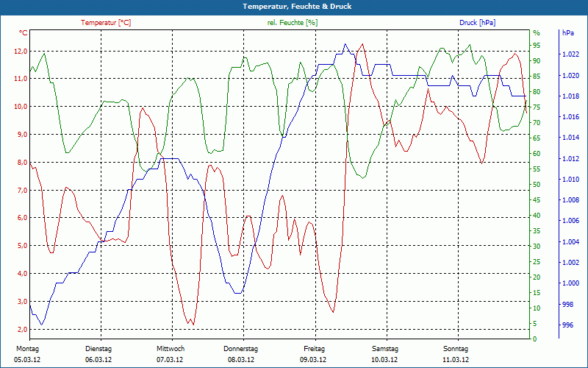
Task: Click the '10,0' temperature axis value
Action: pyautogui.click(x=21, y=107)
